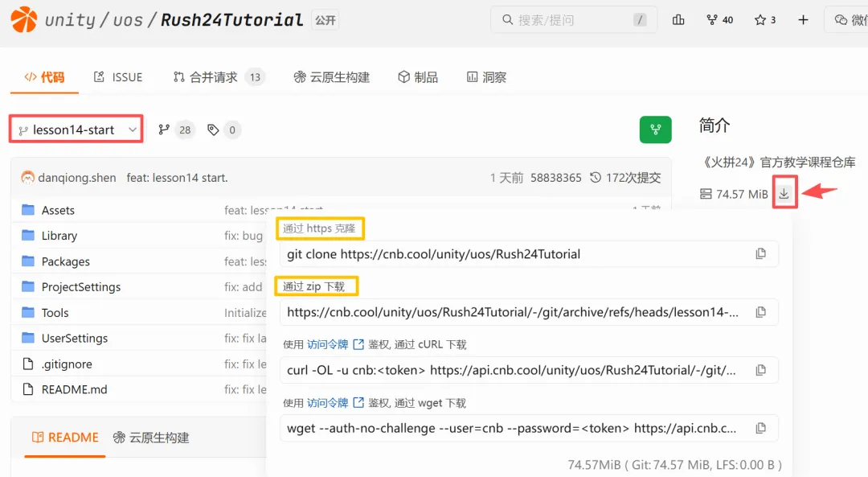Image resolution: width=868 pixels, height=477 pixels.
Task: Click the 13 merge request count badge
Action: coord(255,77)
